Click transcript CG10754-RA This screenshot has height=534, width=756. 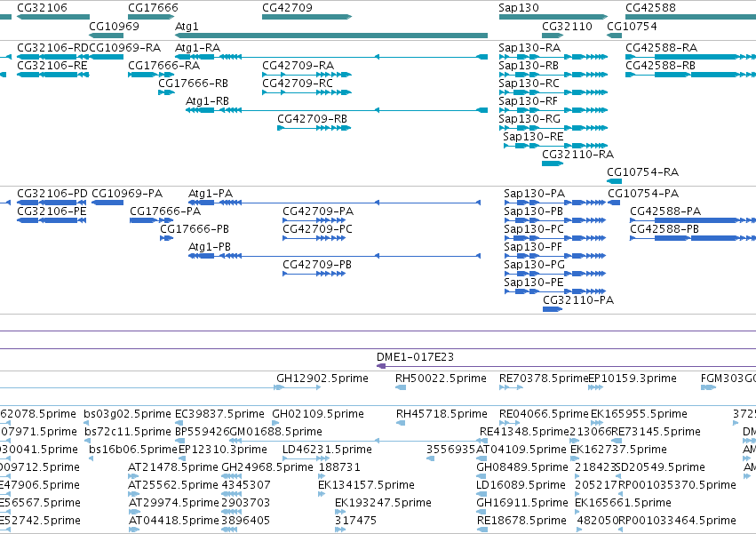click(614, 181)
